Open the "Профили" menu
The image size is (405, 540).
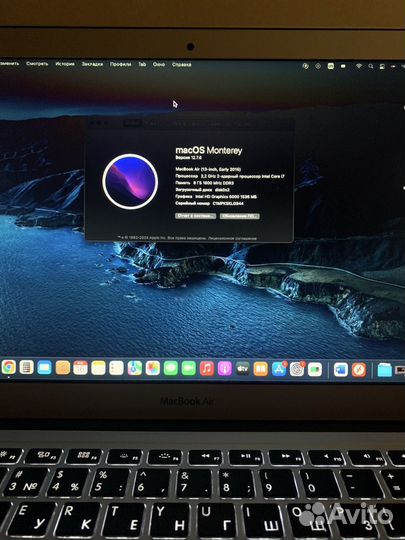(x=120, y=64)
